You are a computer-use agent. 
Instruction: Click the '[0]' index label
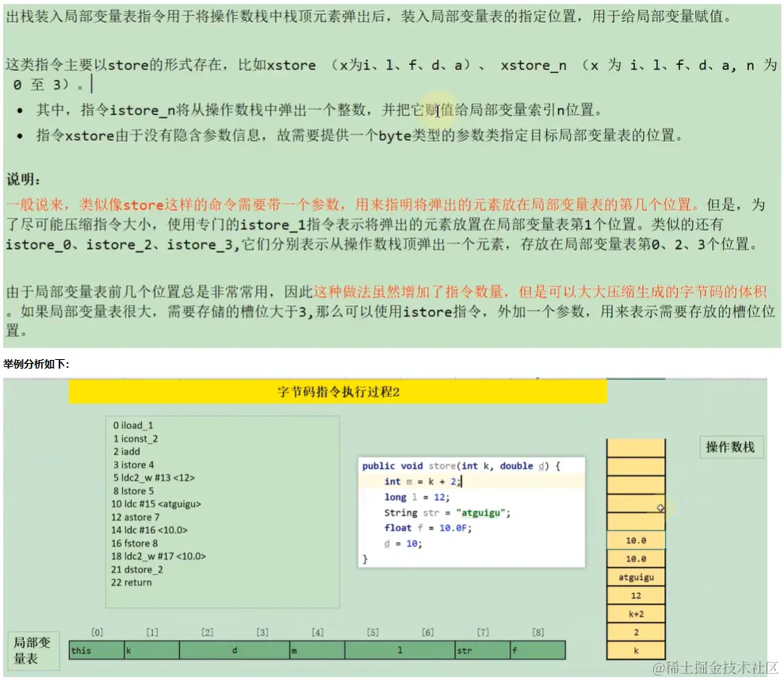[x=97, y=633]
